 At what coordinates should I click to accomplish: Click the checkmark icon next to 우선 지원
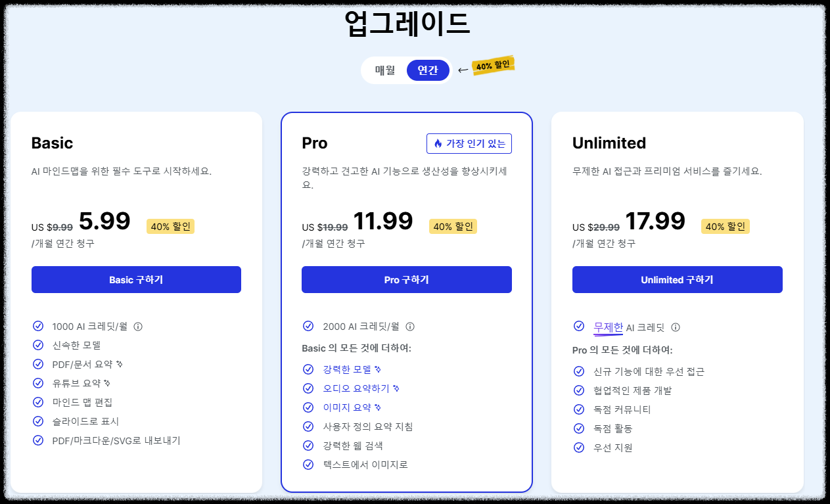coord(578,447)
